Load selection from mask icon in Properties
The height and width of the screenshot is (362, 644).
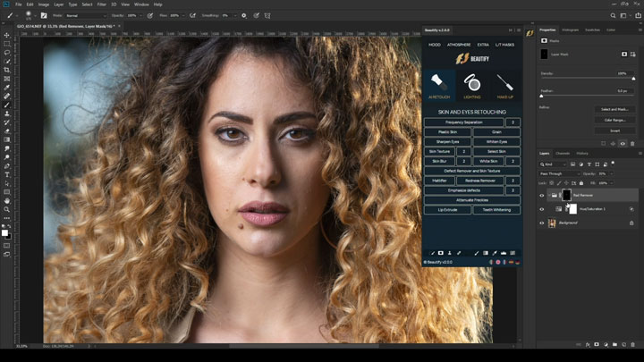(x=604, y=144)
